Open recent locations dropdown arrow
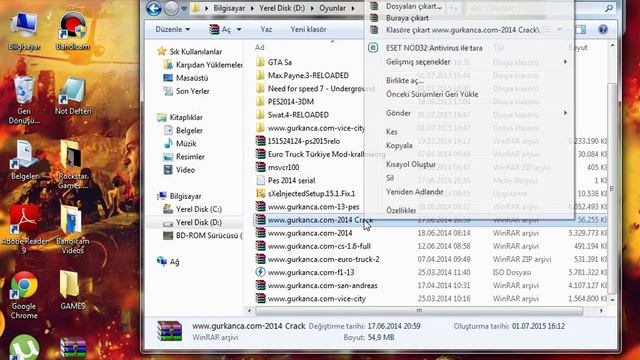The width and height of the screenshot is (640, 360). 184,8
